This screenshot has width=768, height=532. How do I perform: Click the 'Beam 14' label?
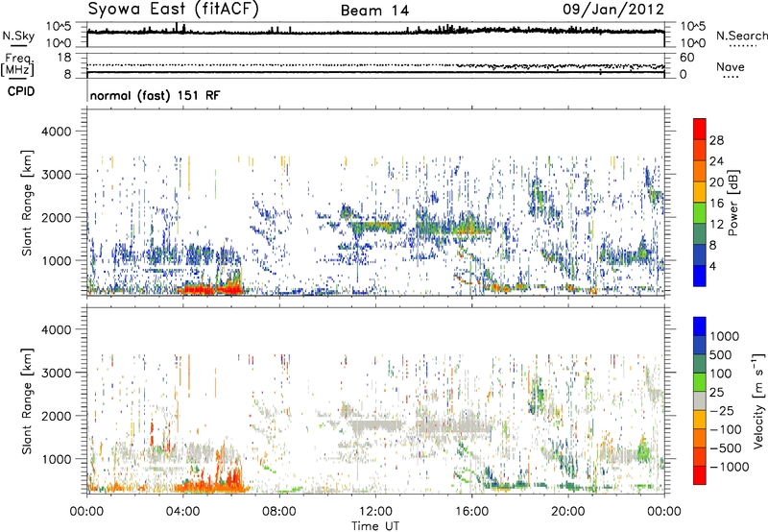(374, 11)
